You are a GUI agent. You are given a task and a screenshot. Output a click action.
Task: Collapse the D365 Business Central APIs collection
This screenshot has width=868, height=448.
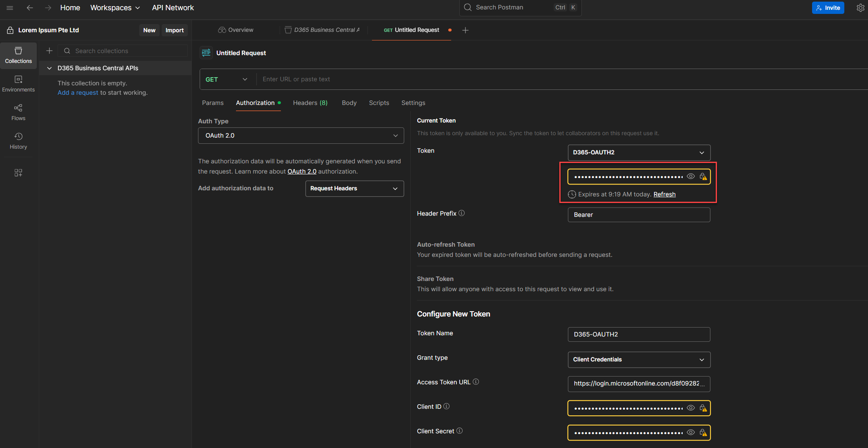[x=49, y=68]
